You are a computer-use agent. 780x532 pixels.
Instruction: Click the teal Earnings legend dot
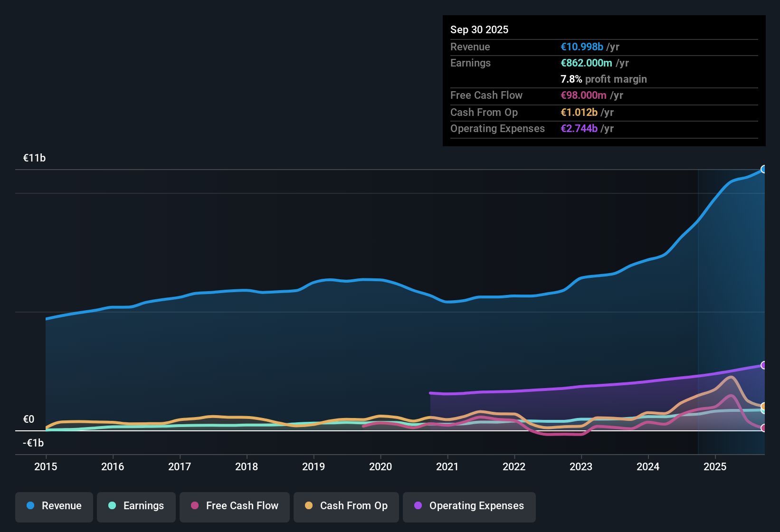112,506
